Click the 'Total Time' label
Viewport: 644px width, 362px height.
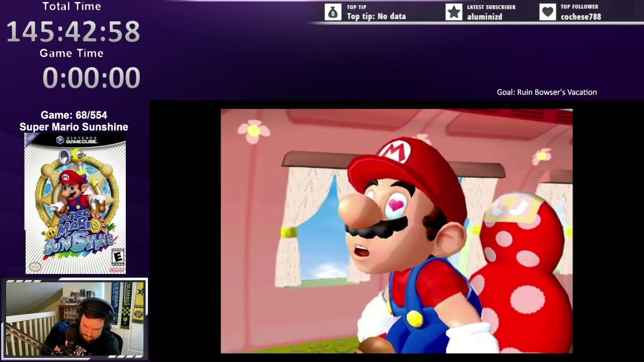pyautogui.click(x=71, y=7)
